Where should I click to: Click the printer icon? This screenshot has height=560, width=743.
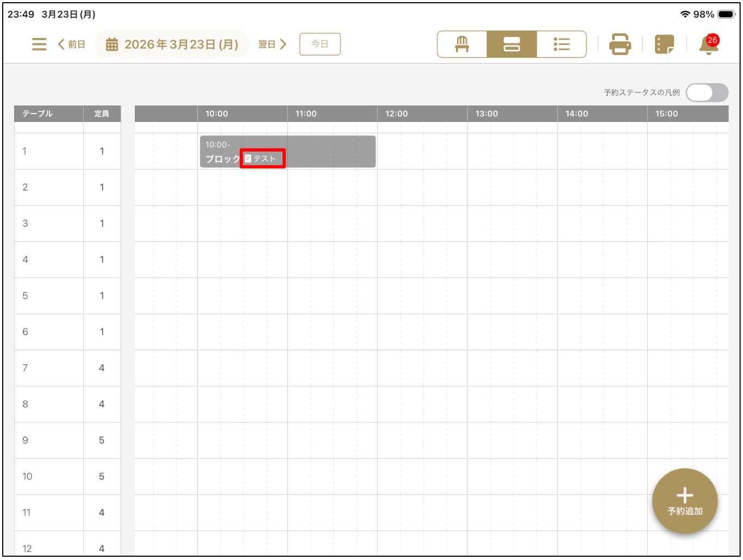(x=620, y=44)
